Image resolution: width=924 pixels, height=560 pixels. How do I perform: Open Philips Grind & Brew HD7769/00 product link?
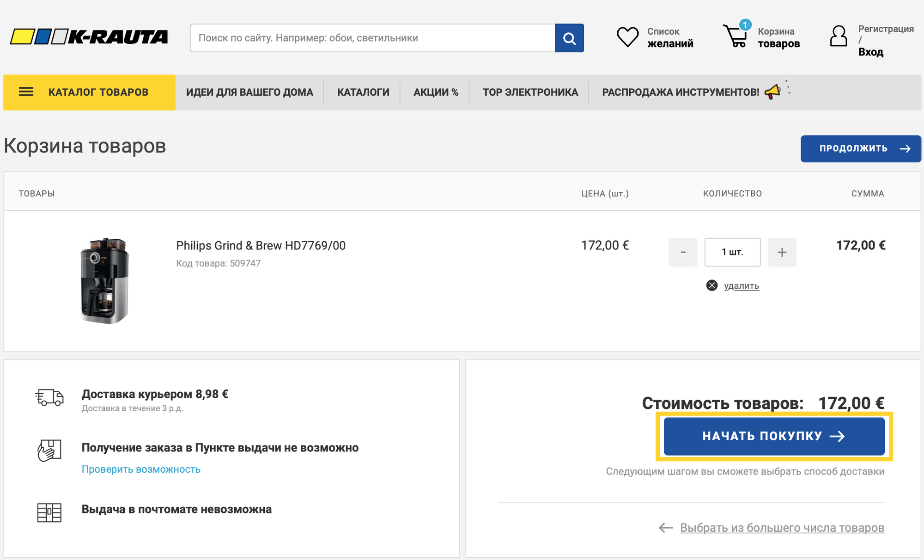(x=261, y=245)
